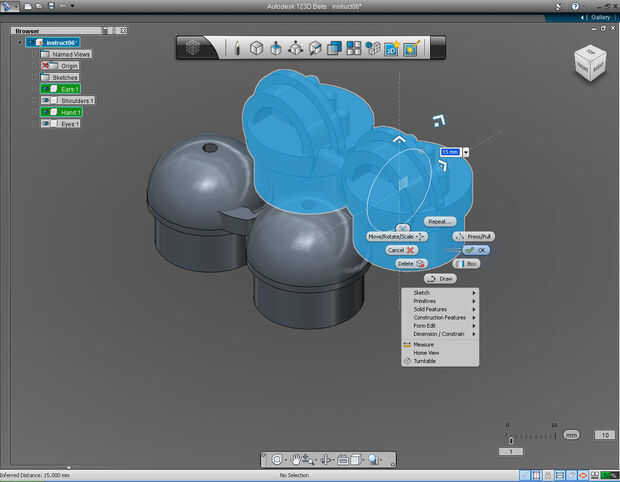Image resolution: width=620 pixels, height=482 pixels.
Task: Click the ViewCube in the corner
Action: coord(590,63)
